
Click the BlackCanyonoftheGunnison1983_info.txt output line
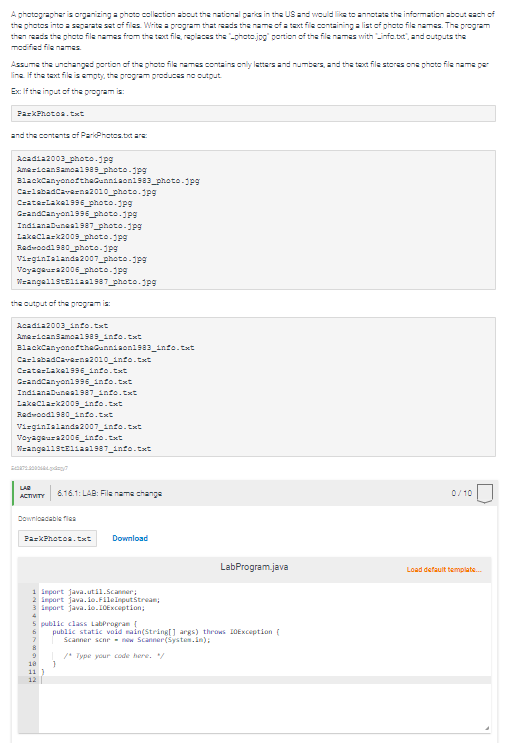click(106, 348)
